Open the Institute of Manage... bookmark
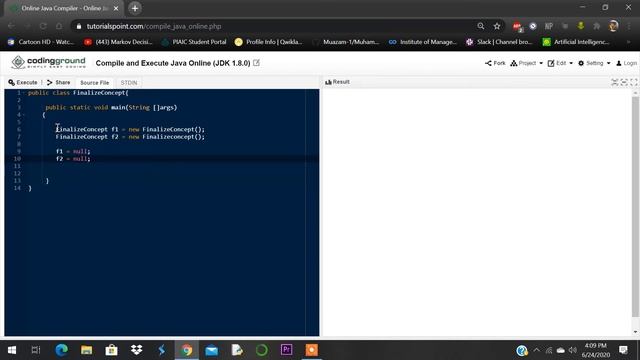640x360 pixels. click(423, 42)
